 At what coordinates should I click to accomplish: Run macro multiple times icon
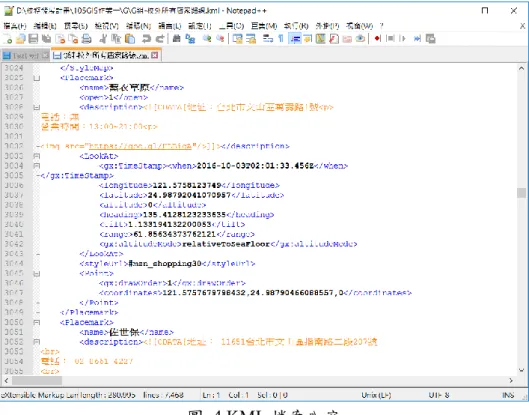(417, 39)
